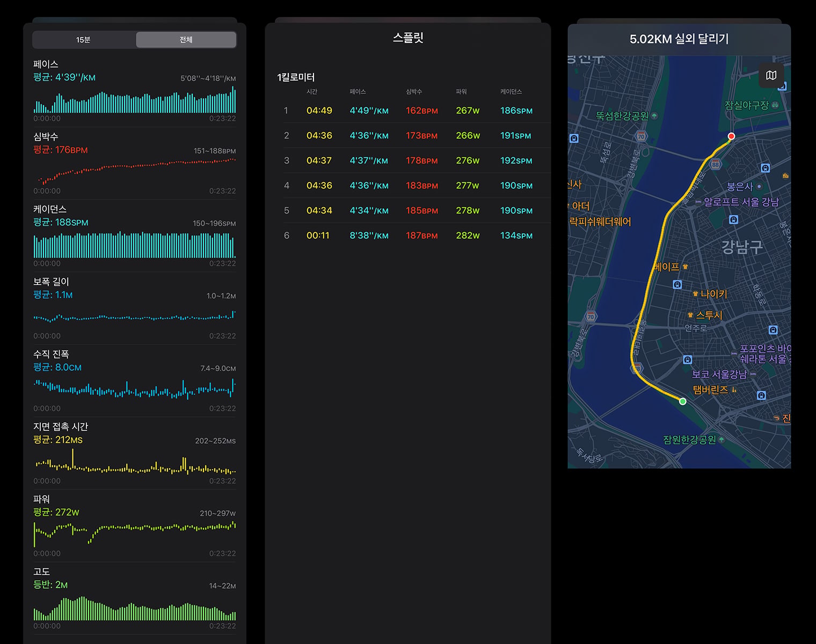The height and width of the screenshot is (644, 816).
Task: Click the 5.02KM 실외 달리기 title
Action: [x=679, y=39]
